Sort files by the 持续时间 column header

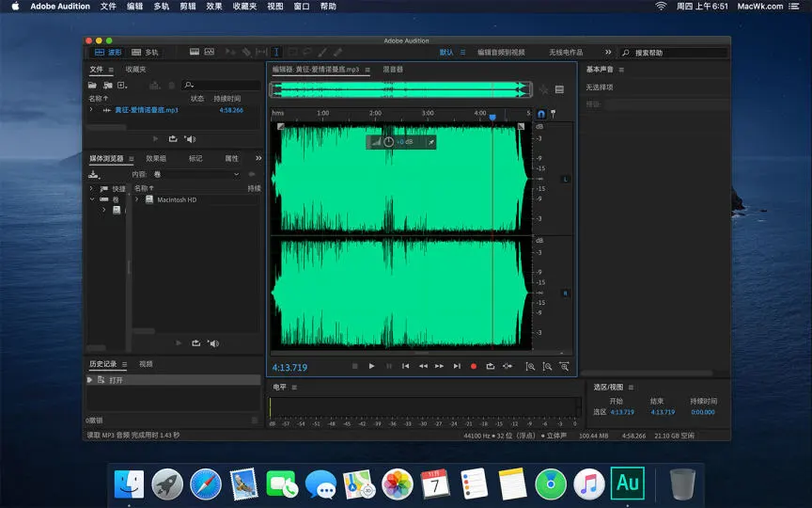226,98
